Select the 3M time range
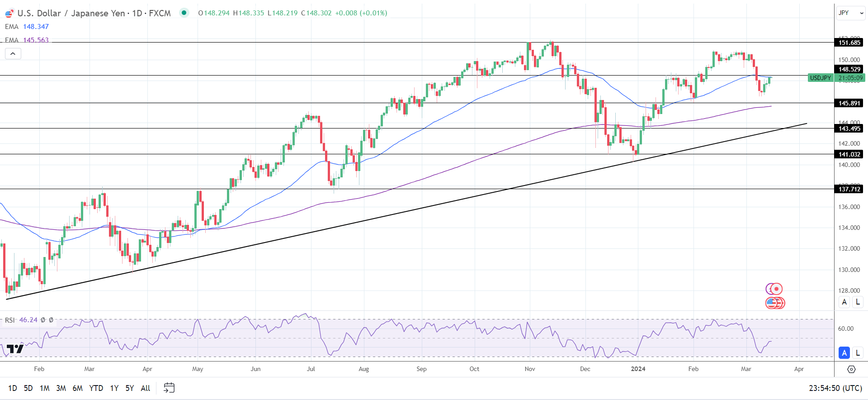 click(x=61, y=388)
